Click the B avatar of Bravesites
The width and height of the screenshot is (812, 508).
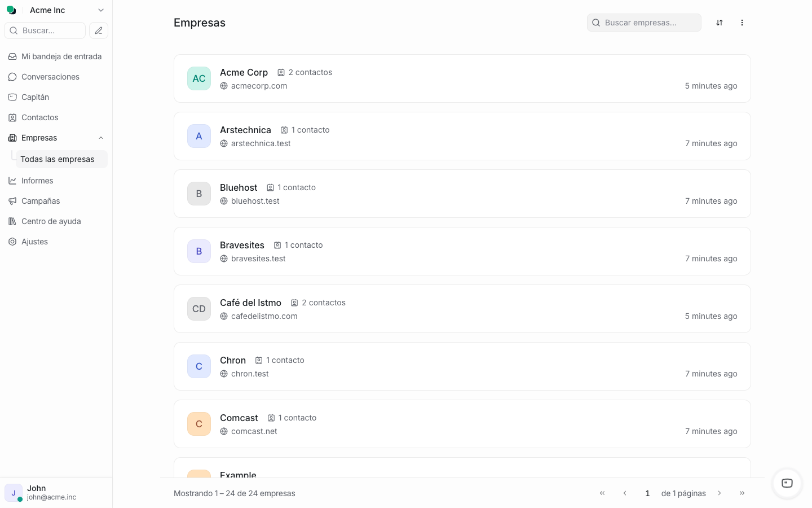coord(199,251)
